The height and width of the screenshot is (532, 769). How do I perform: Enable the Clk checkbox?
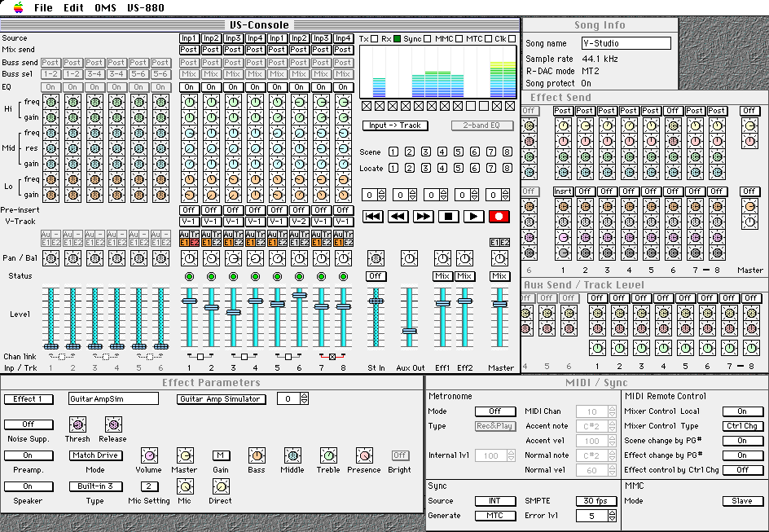click(512, 39)
